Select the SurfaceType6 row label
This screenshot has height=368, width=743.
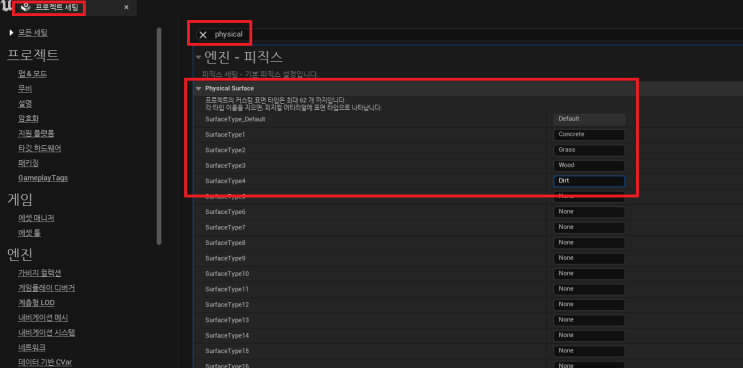tap(225, 212)
